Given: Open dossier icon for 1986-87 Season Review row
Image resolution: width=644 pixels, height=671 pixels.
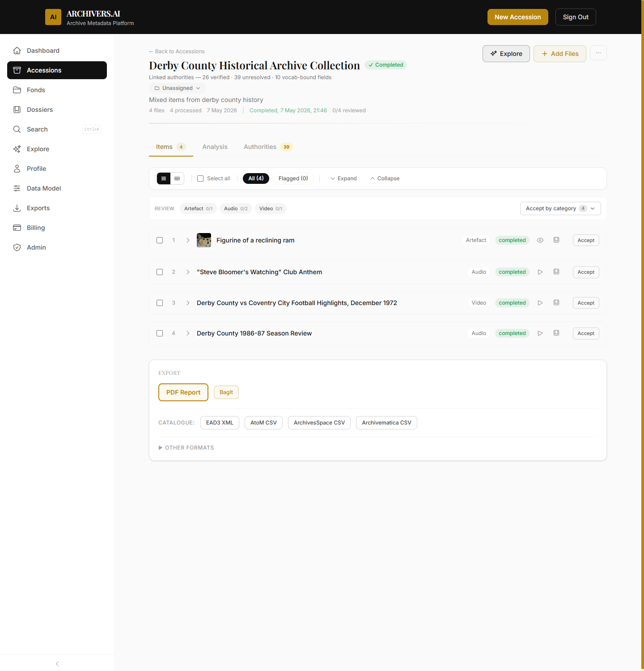Looking at the screenshot, I should click(x=556, y=333).
